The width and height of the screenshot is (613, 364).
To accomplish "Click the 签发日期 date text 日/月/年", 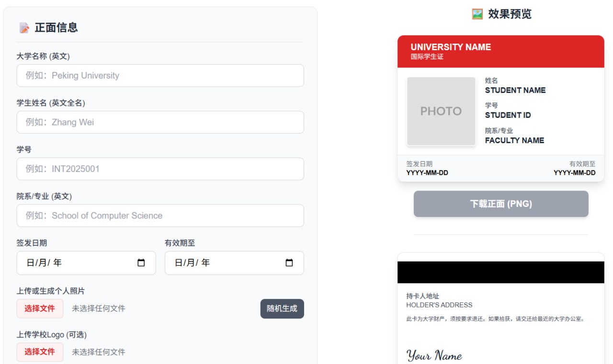I will (x=44, y=263).
